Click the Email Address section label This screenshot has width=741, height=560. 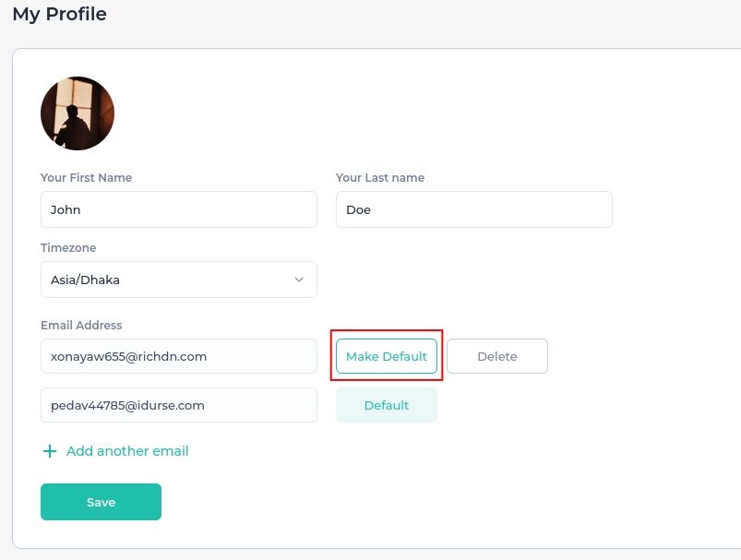click(x=81, y=325)
